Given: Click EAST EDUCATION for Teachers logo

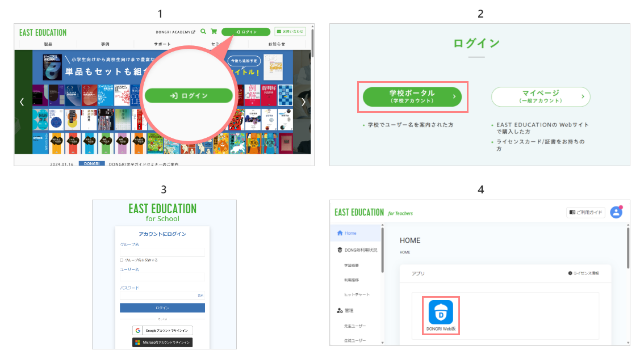Looking at the screenshot, I should pos(373,212).
